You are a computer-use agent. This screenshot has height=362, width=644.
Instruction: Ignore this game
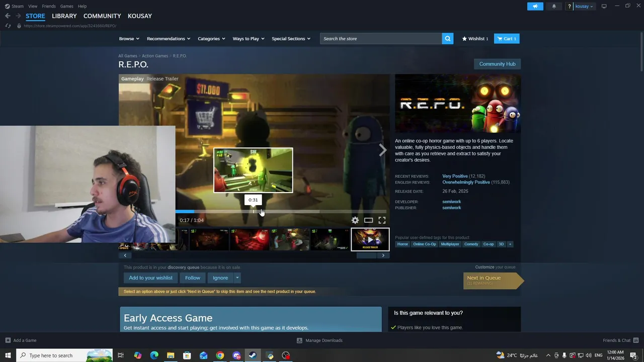coord(220,278)
